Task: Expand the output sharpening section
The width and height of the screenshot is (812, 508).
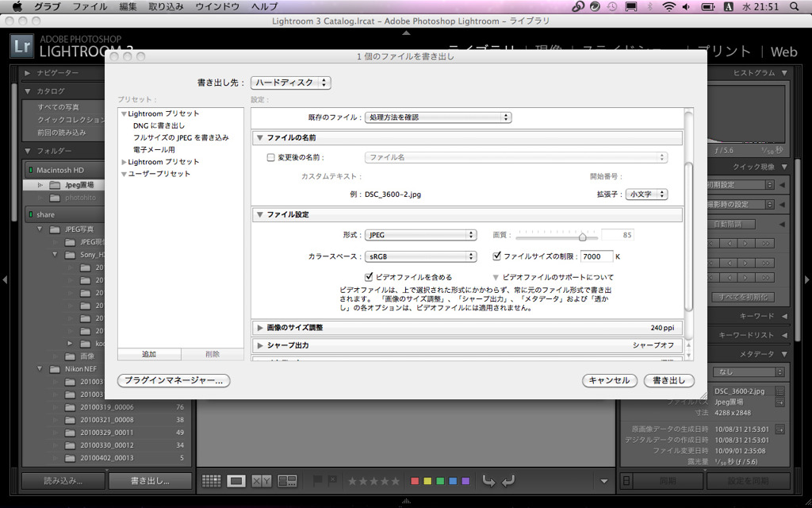Action: tap(260, 346)
